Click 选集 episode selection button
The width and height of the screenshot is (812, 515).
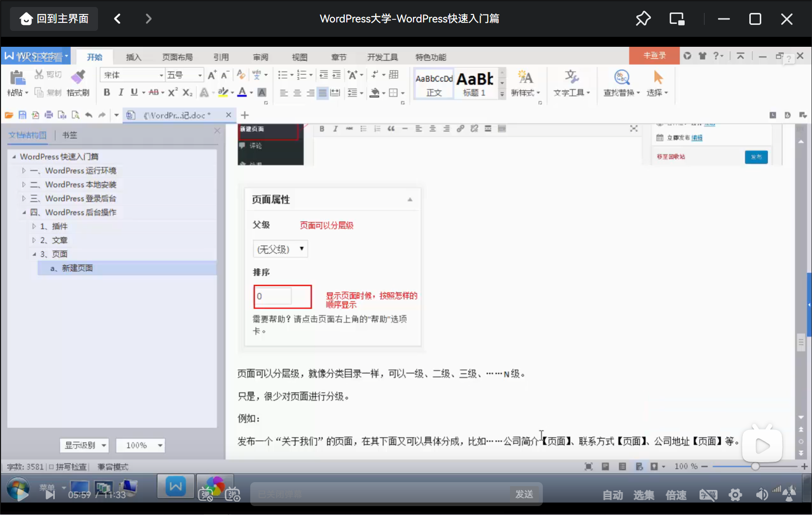pos(644,495)
